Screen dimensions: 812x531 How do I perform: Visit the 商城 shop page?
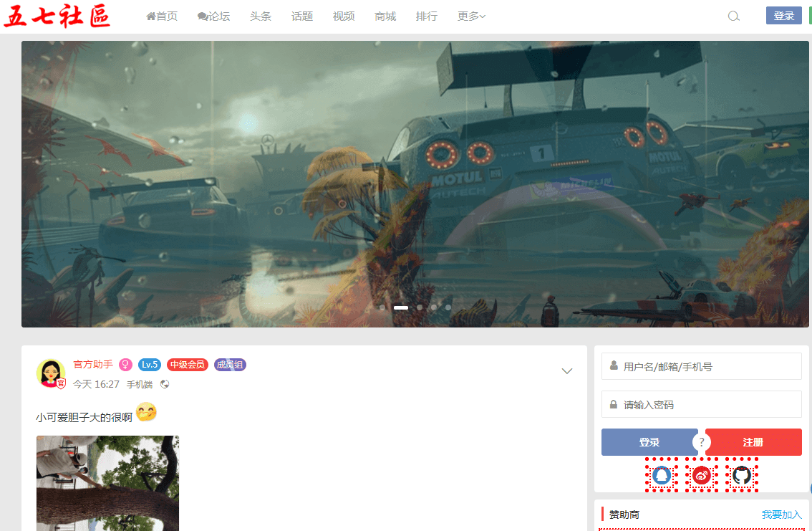pos(385,16)
